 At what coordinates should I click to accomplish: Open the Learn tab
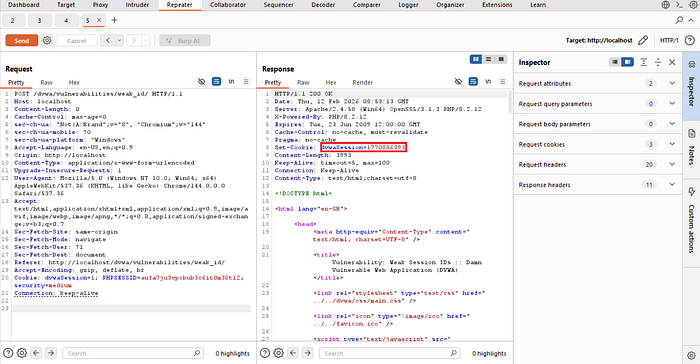[x=538, y=5]
